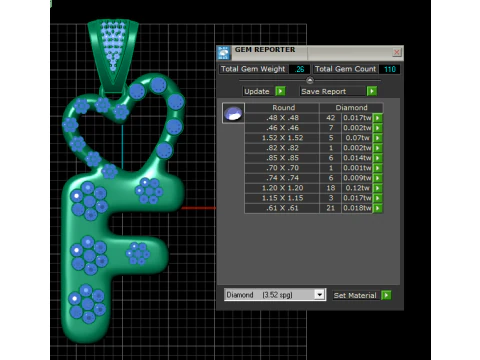Click the Total Gem Weight label

(253, 69)
